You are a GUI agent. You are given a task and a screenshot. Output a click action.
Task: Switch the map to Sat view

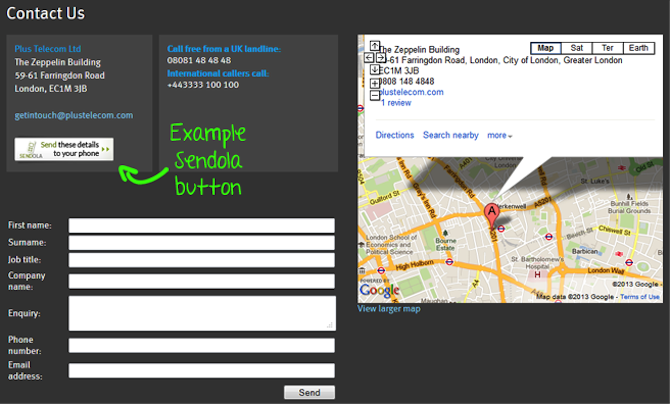pos(577,48)
